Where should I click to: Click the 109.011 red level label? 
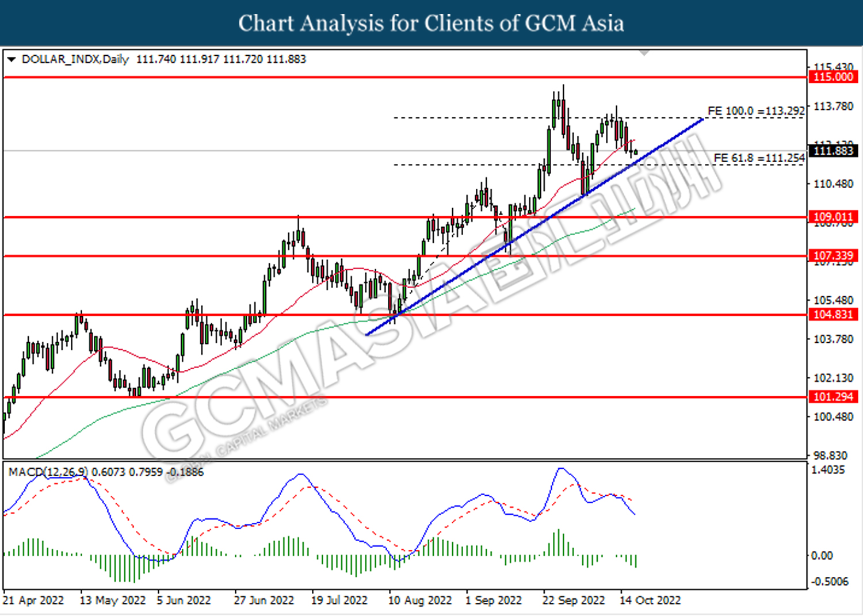pos(834,217)
